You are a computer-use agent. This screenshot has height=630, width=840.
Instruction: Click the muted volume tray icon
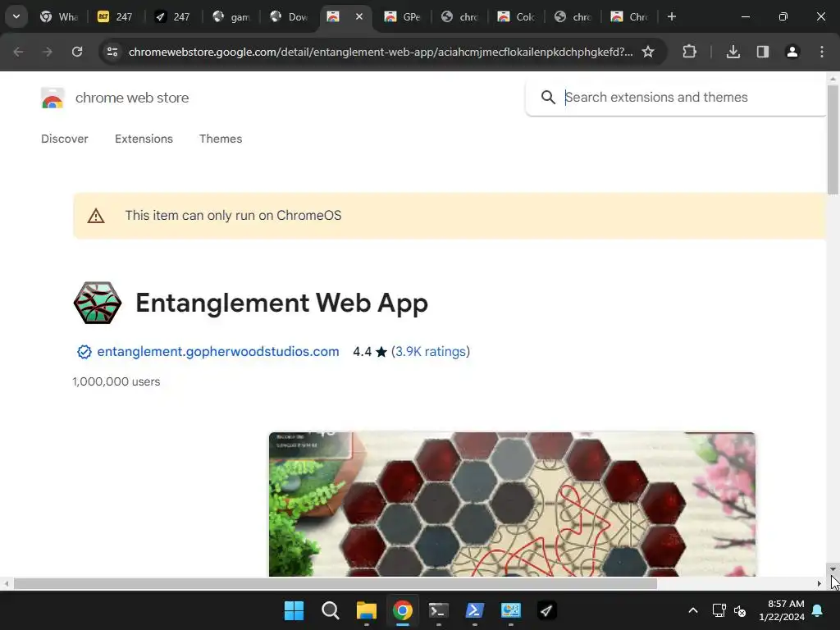740,610
